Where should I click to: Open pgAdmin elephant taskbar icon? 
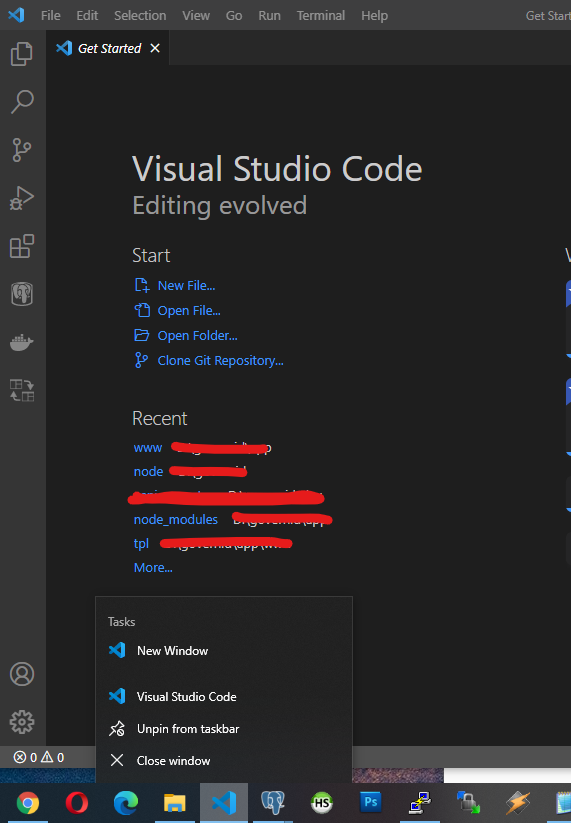(273, 803)
